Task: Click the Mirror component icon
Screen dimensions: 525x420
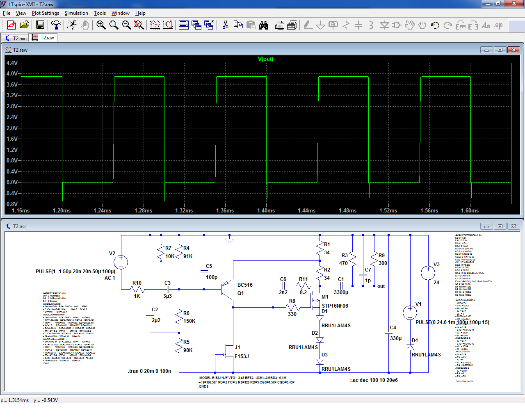Action: pos(473,25)
